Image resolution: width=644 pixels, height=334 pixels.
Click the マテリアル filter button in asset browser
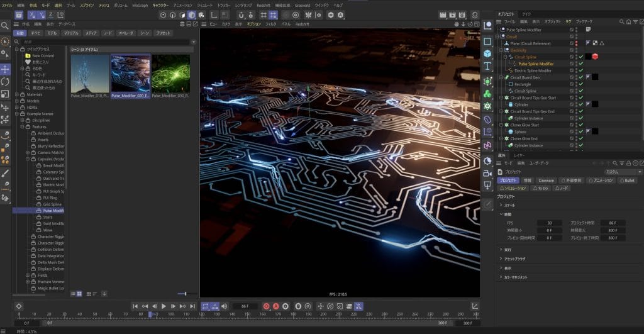click(71, 33)
